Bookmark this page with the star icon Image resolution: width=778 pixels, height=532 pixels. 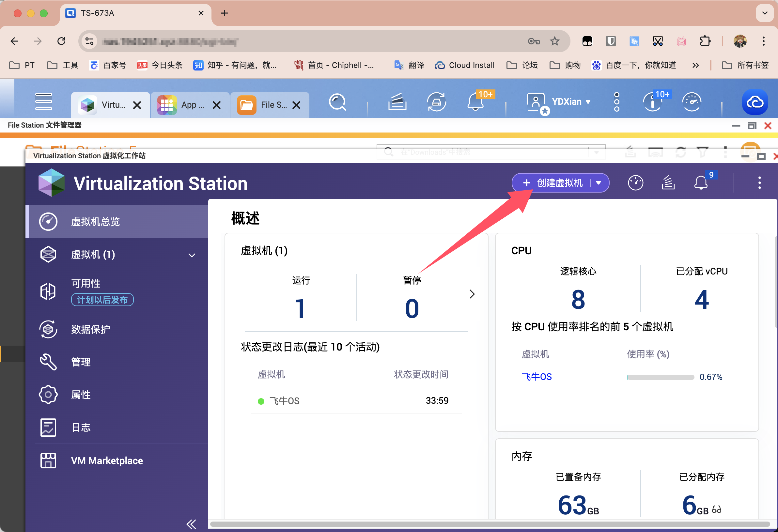pos(555,41)
